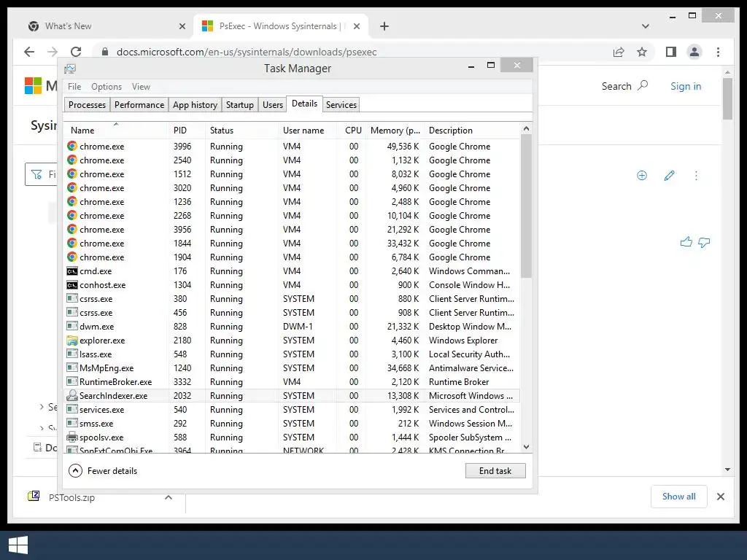Select the lsass.exe process
The width and height of the screenshot is (747, 560).
pos(292,354)
